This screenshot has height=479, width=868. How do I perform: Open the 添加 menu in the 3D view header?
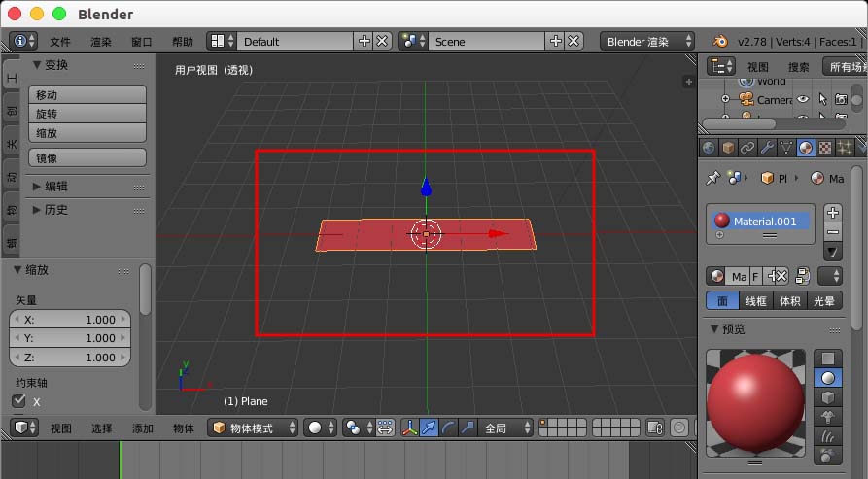coord(142,428)
